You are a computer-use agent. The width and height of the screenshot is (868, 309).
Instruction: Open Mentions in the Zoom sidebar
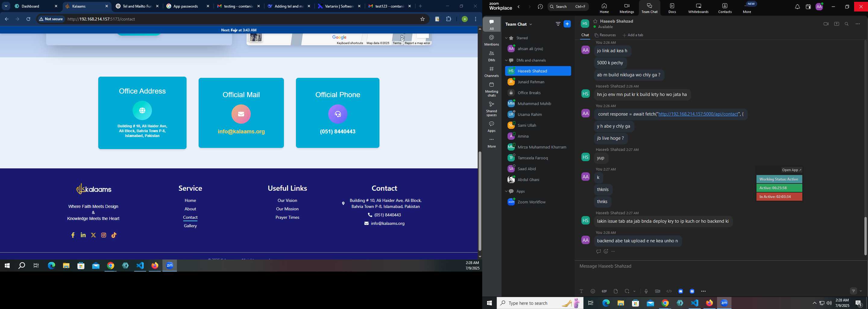click(x=492, y=40)
